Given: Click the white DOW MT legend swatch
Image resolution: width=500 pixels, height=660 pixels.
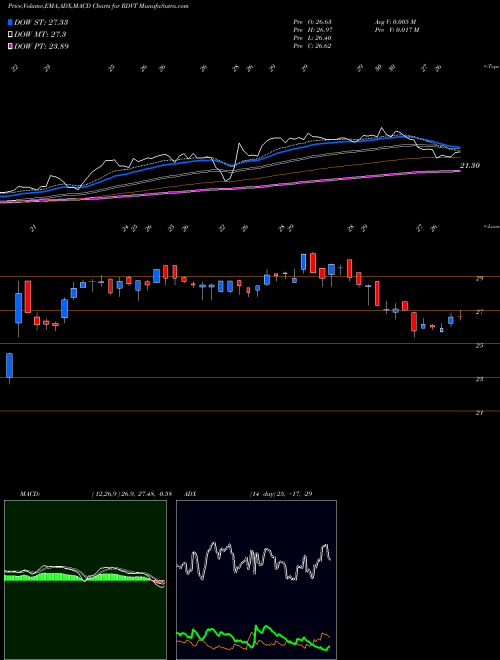Looking at the screenshot, I should point(10,35).
